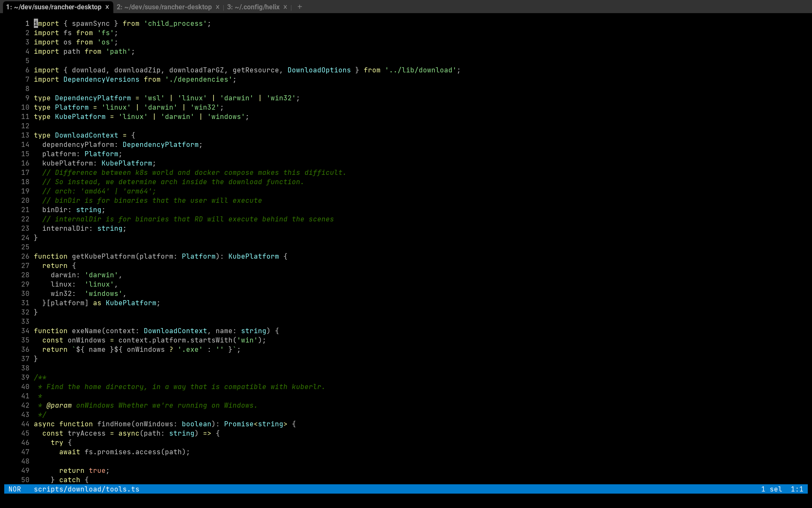Click 'spawnSync' in the first import line
The height and width of the screenshot is (508, 812).
[x=91, y=23]
